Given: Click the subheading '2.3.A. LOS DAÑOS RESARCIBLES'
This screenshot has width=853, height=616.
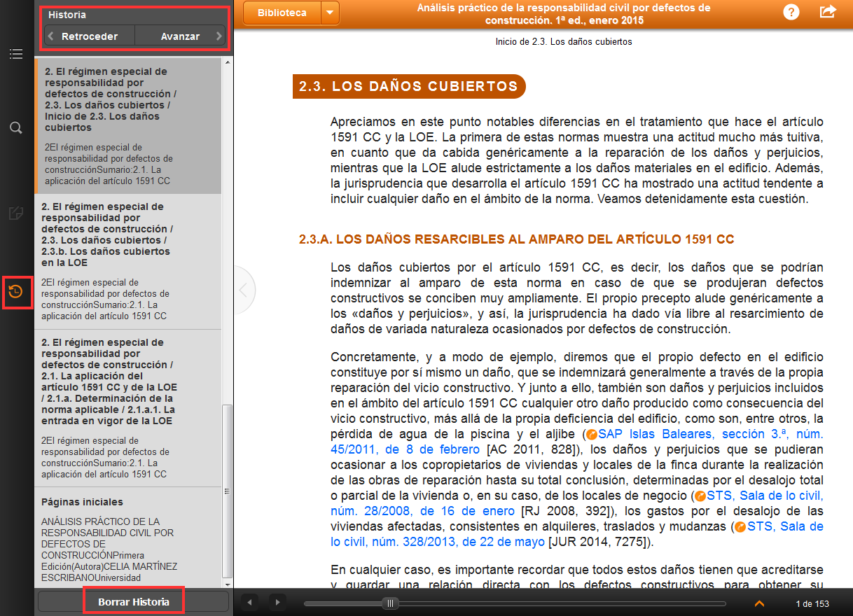Looking at the screenshot, I should coord(516,239).
